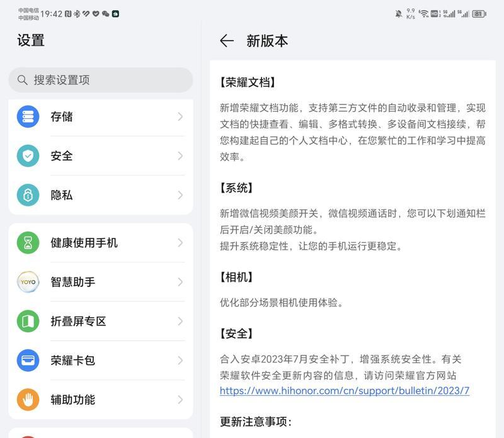Open the hihonor.com security bulletin link
The width and height of the screenshot is (504, 438).
click(345, 391)
